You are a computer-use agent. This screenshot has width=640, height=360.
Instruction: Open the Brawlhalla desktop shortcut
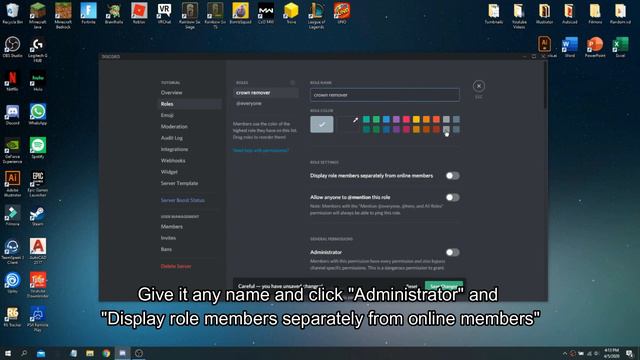[113, 13]
